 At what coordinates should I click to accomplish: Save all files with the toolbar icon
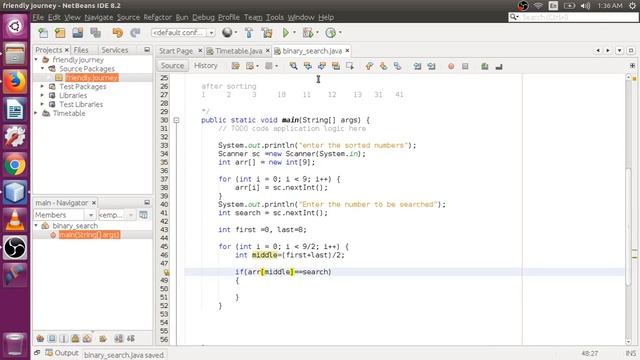pos(96,33)
